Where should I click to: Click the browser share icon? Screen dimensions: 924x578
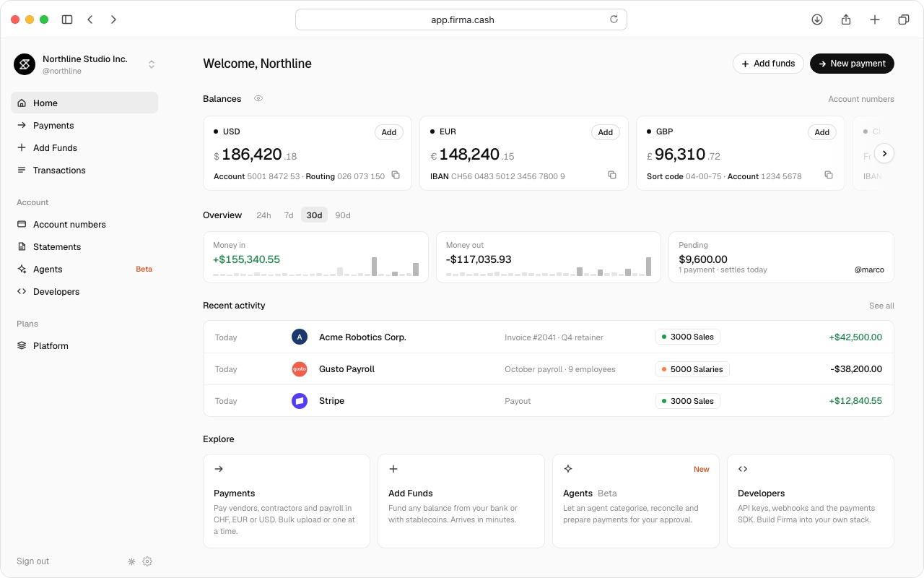coord(846,20)
